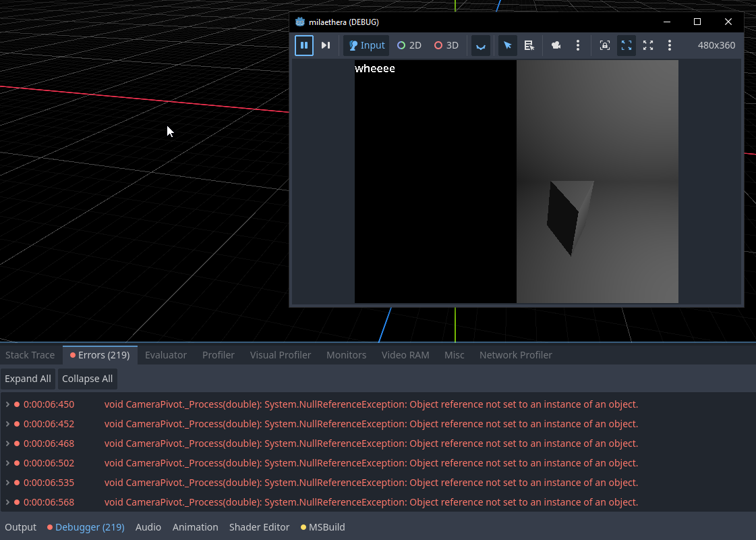Click the stretch to fit icon
This screenshot has width=756, height=540.
[x=648, y=45]
